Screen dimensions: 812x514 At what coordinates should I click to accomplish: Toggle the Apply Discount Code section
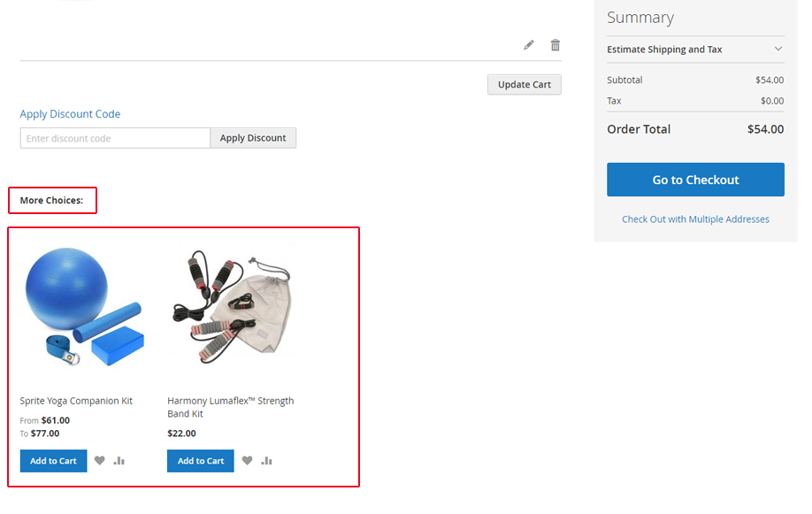click(70, 114)
